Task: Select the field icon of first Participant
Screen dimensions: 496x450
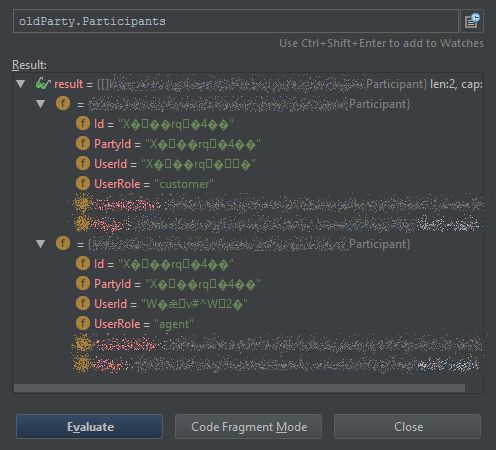Action: (63, 104)
